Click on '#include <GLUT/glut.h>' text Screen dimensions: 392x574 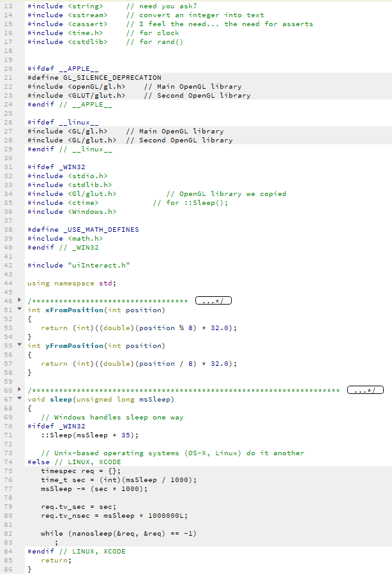(x=77, y=96)
